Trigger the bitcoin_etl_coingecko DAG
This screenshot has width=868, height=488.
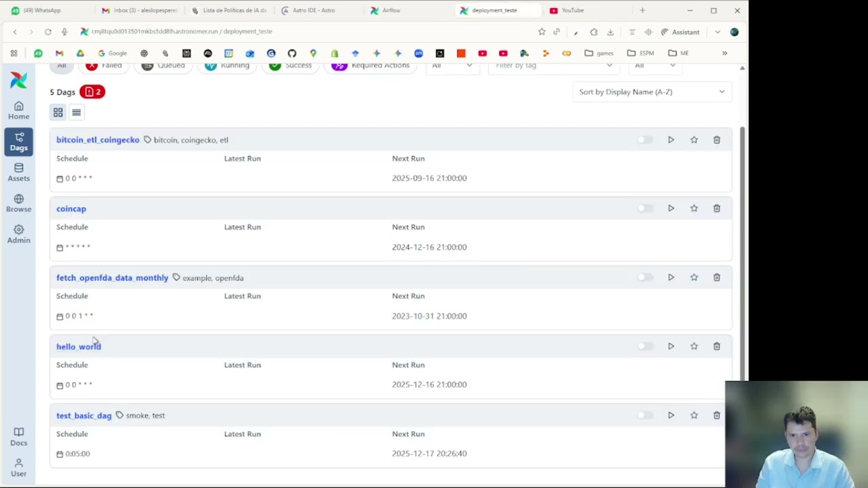click(671, 140)
